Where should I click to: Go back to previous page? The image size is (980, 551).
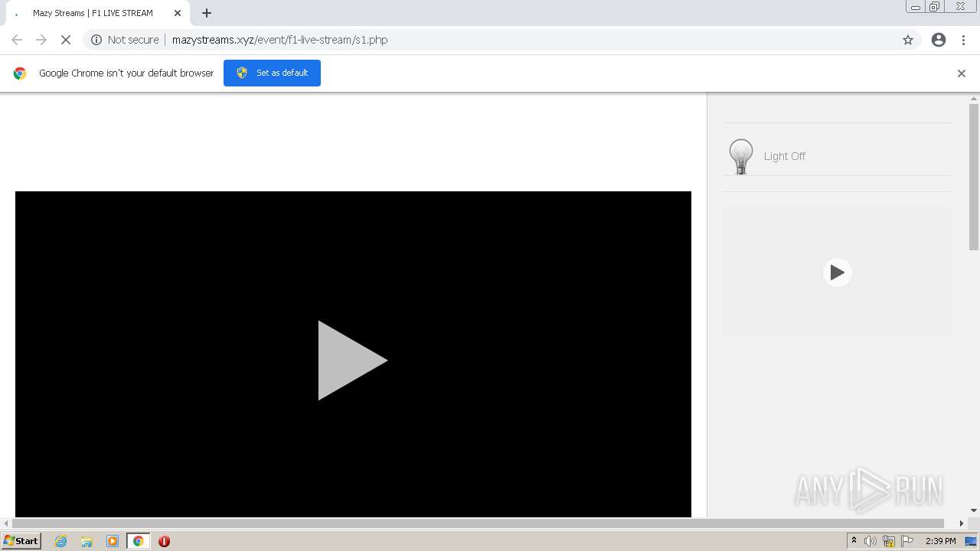tap(17, 40)
